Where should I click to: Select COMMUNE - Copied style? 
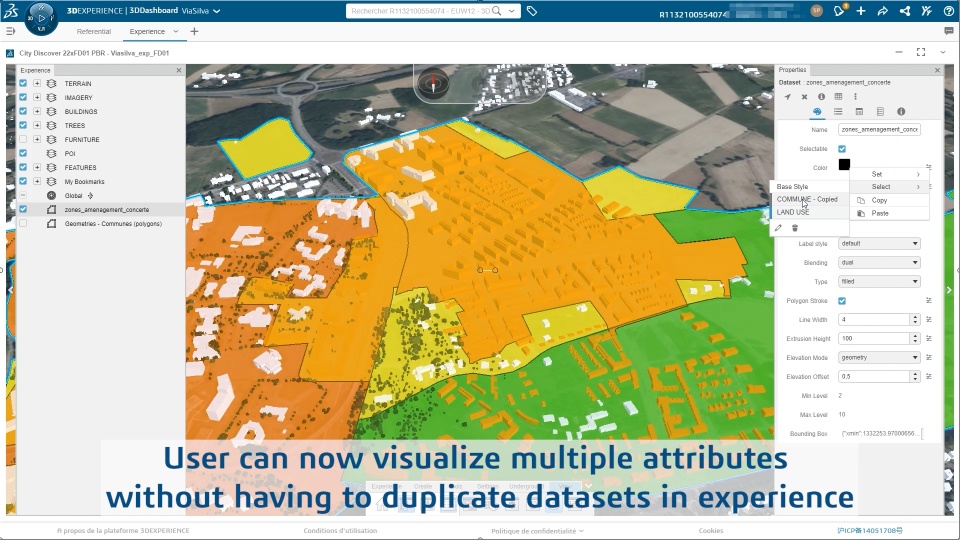pos(808,199)
